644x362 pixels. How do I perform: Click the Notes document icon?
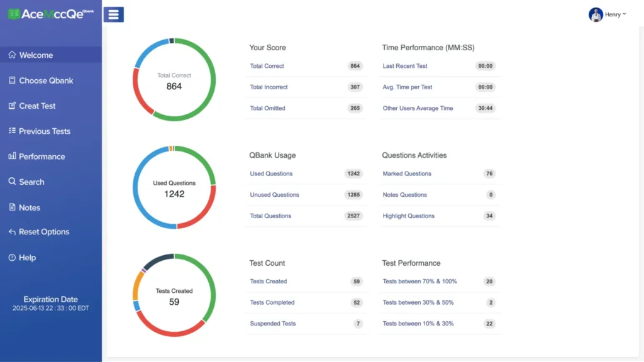12,207
